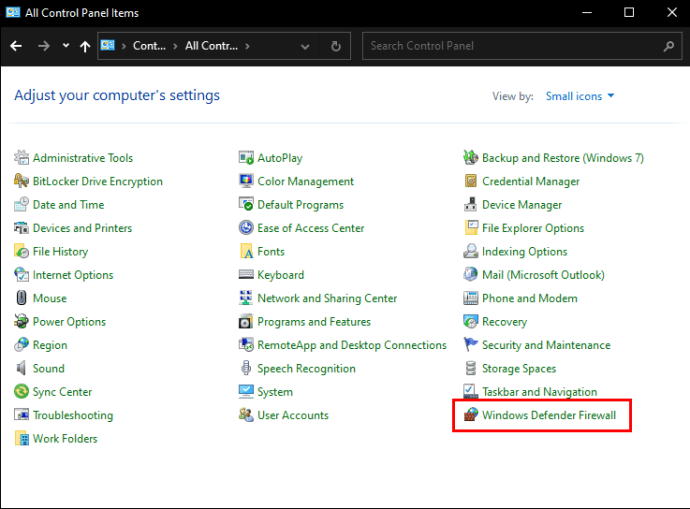Viewport: 690px width, 509px height.
Task: Refresh the Control Panel view
Action: coord(336,46)
